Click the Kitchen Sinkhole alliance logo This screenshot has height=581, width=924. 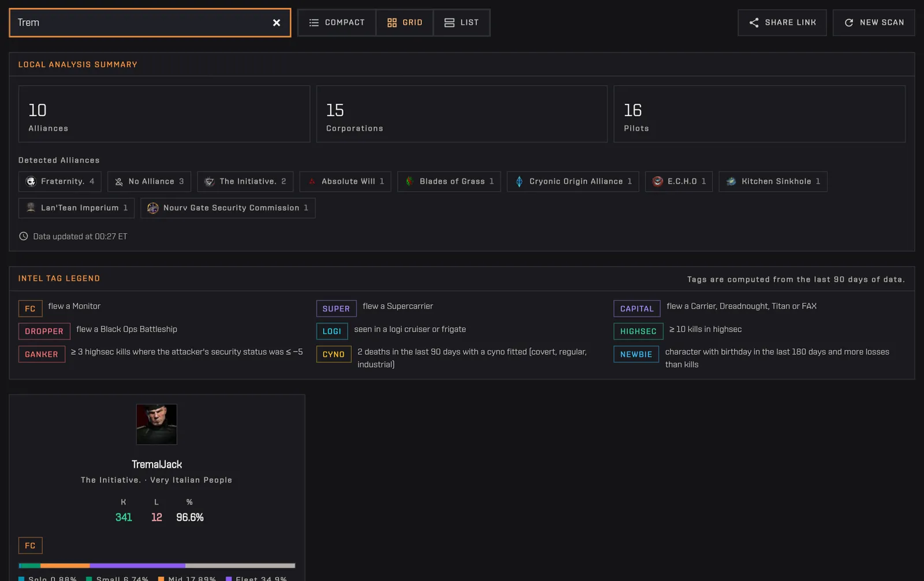point(731,181)
